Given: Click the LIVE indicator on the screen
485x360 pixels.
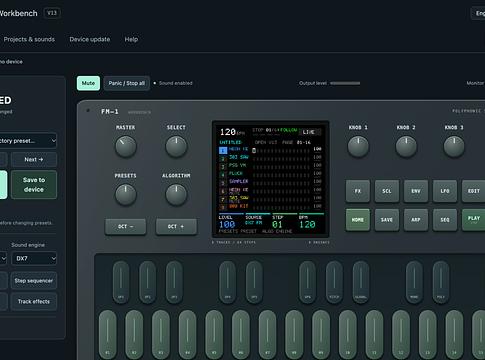Looking at the screenshot, I should click(311, 132).
